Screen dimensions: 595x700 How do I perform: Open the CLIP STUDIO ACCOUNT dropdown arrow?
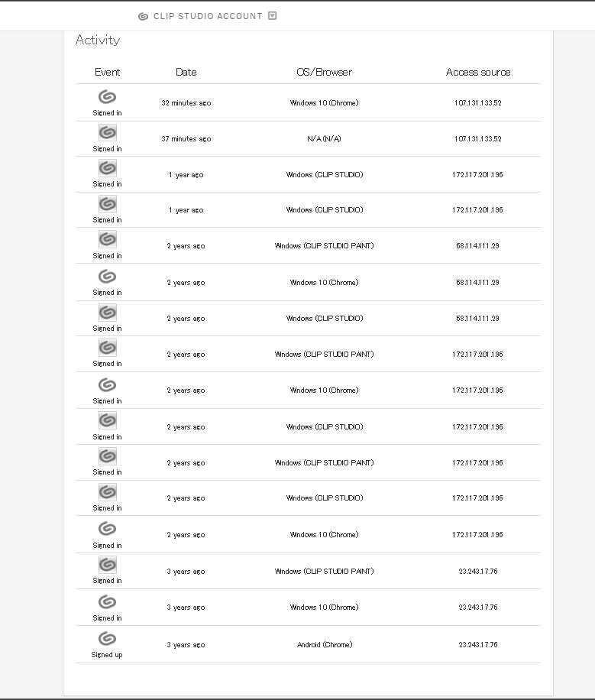tap(272, 15)
